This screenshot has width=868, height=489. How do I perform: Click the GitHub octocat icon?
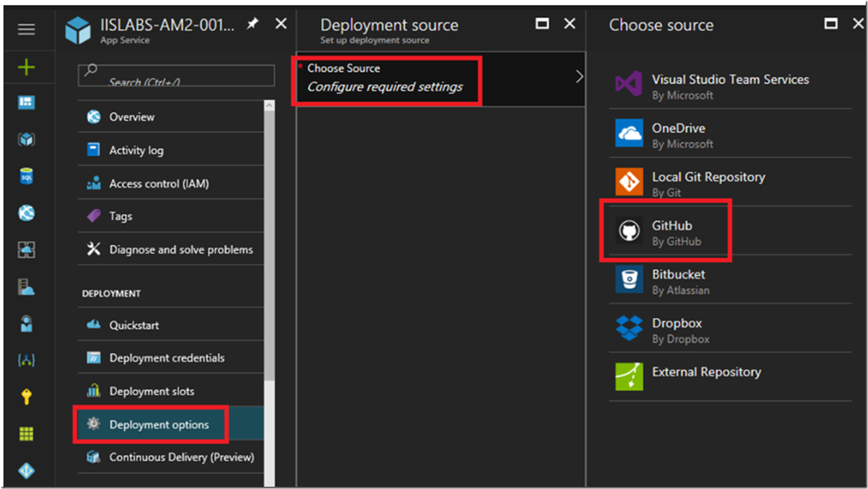tap(629, 230)
